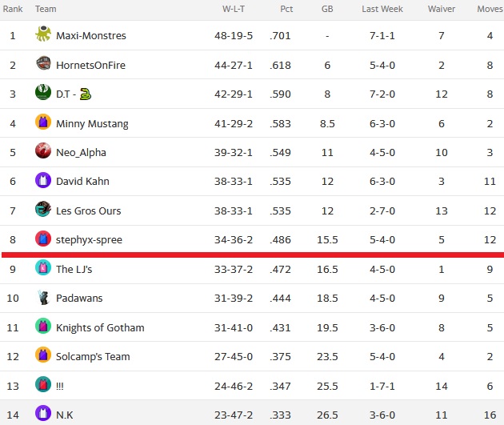This screenshot has width=504, height=425.
Task: Click the Rank column header
Action: 13,9
